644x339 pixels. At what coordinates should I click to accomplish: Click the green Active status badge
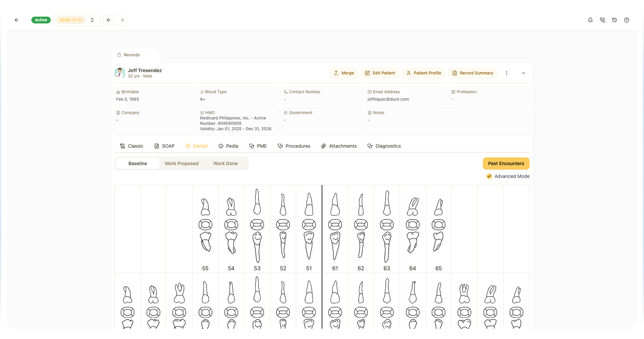point(41,20)
